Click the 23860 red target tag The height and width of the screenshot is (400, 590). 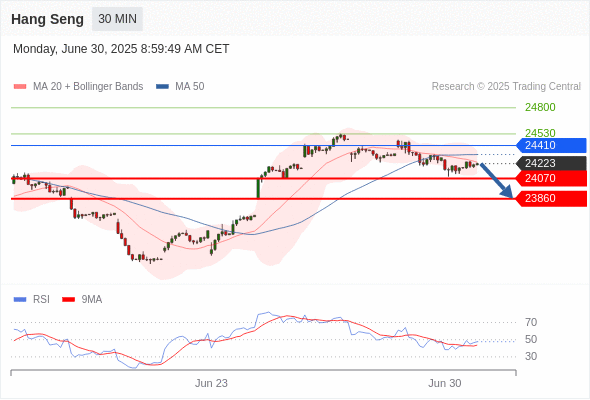(x=551, y=198)
